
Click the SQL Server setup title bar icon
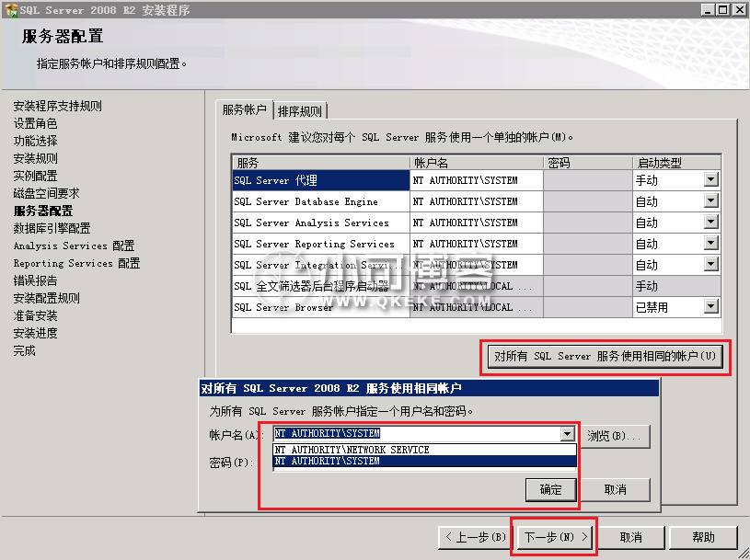(10, 9)
